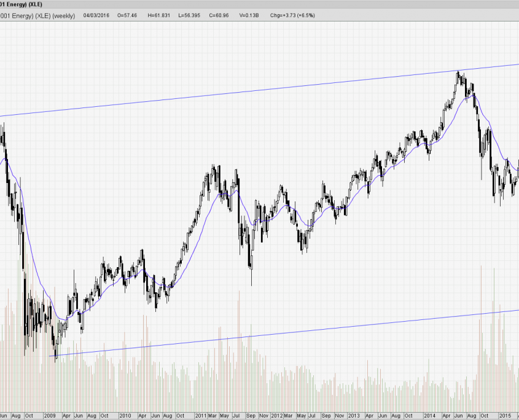This screenshot has height=420, width=519.
Task: Click the 2010 year label on time axis
Action: (125, 416)
